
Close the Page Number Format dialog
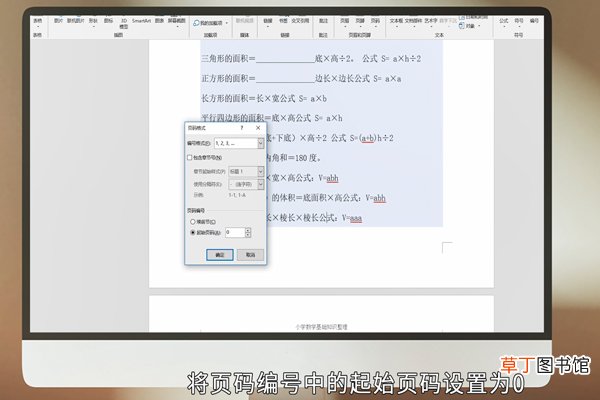pyautogui.click(x=258, y=128)
